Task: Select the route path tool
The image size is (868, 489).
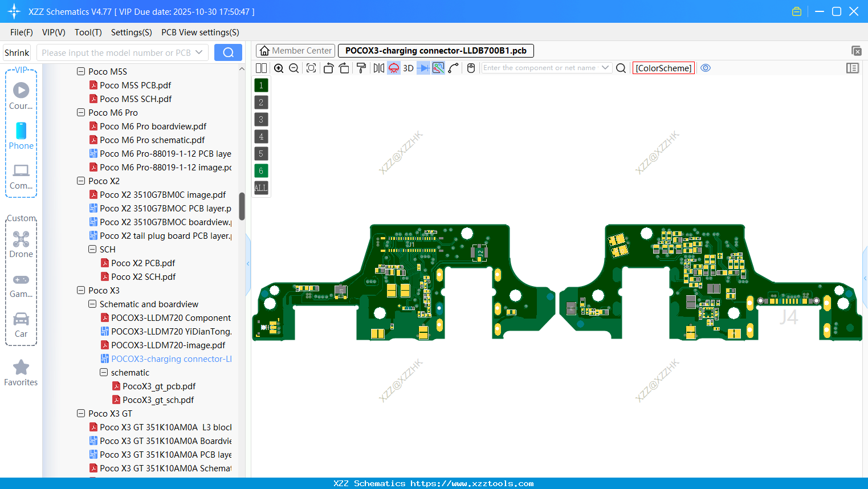Action: pyautogui.click(x=454, y=68)
